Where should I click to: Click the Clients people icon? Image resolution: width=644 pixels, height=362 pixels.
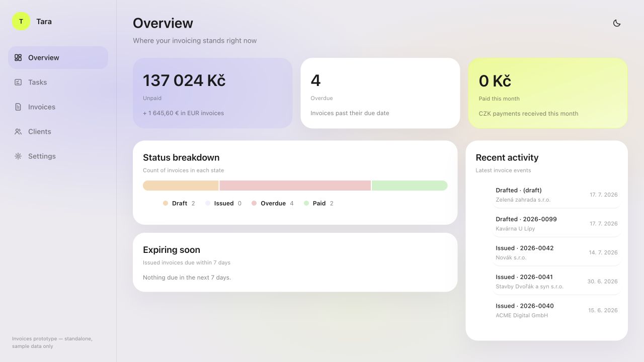18,132
